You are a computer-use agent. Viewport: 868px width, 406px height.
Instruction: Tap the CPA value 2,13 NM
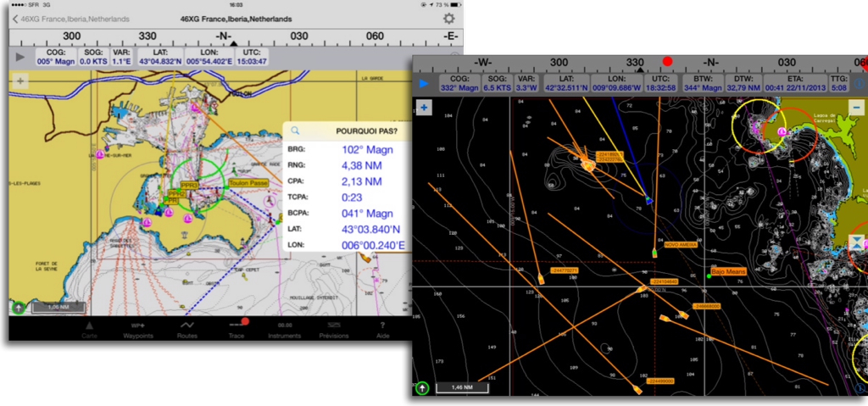click(x=362, y=181)
